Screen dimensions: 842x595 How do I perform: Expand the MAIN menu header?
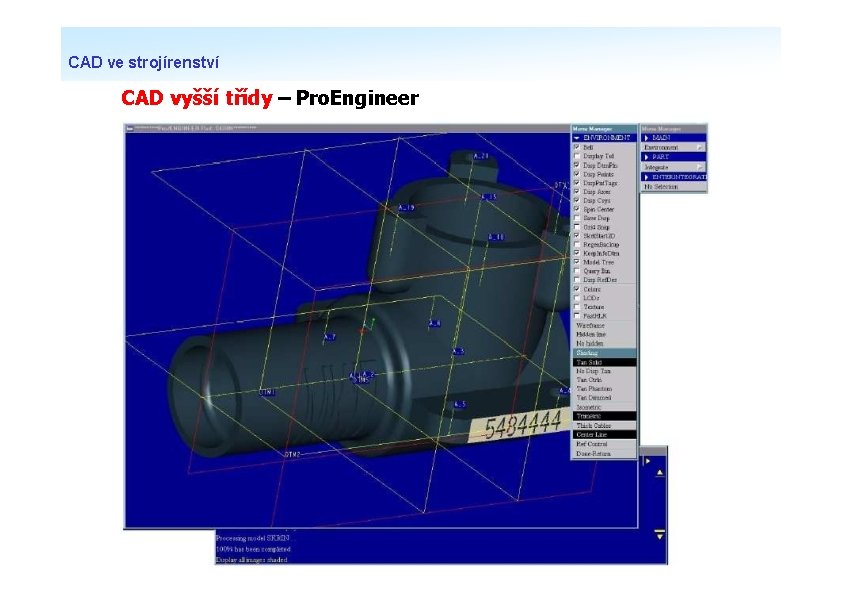pyautogui.click(x=673, y=137)
